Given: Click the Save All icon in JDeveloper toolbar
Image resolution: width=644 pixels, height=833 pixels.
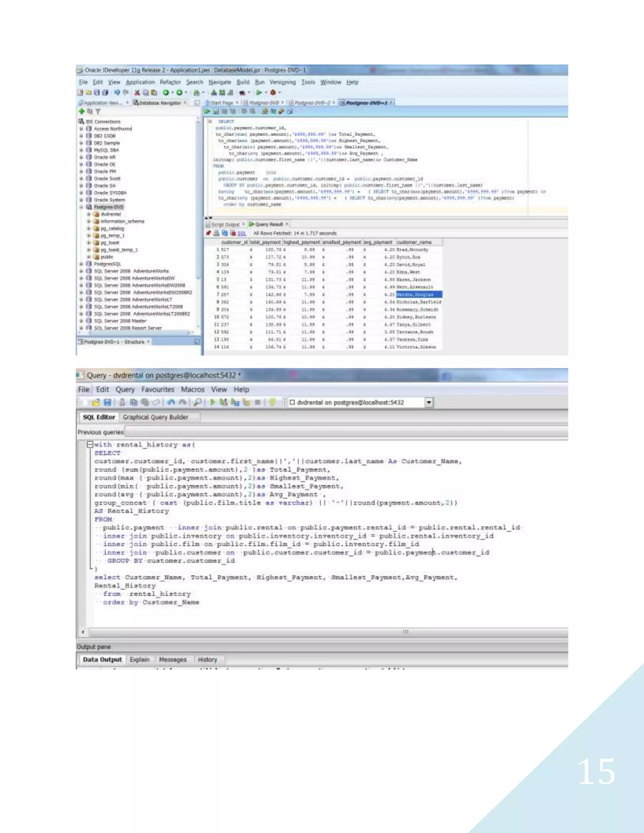Looking at the screenshot, I should click(x=105, y=92).
